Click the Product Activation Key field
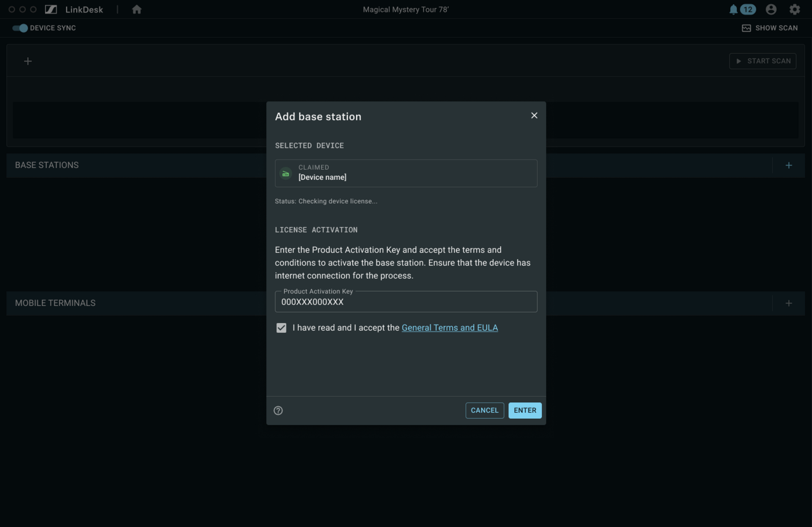 406,302
